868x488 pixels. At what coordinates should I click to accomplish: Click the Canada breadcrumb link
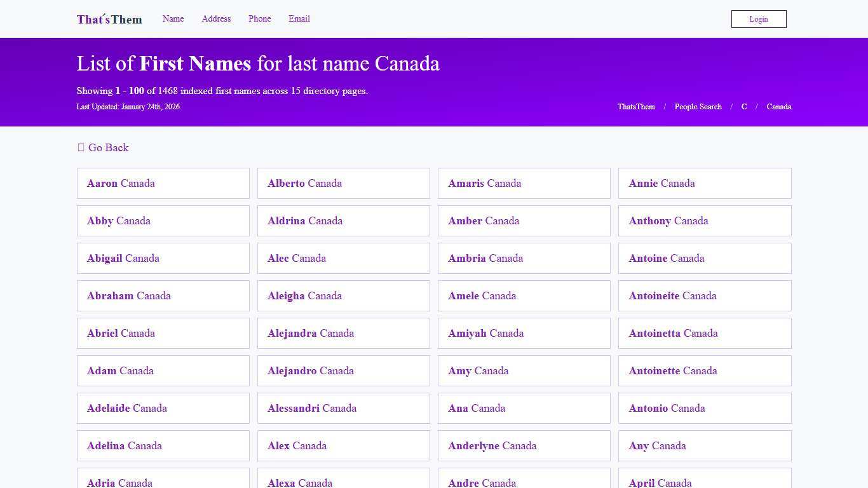click(778, 106)
